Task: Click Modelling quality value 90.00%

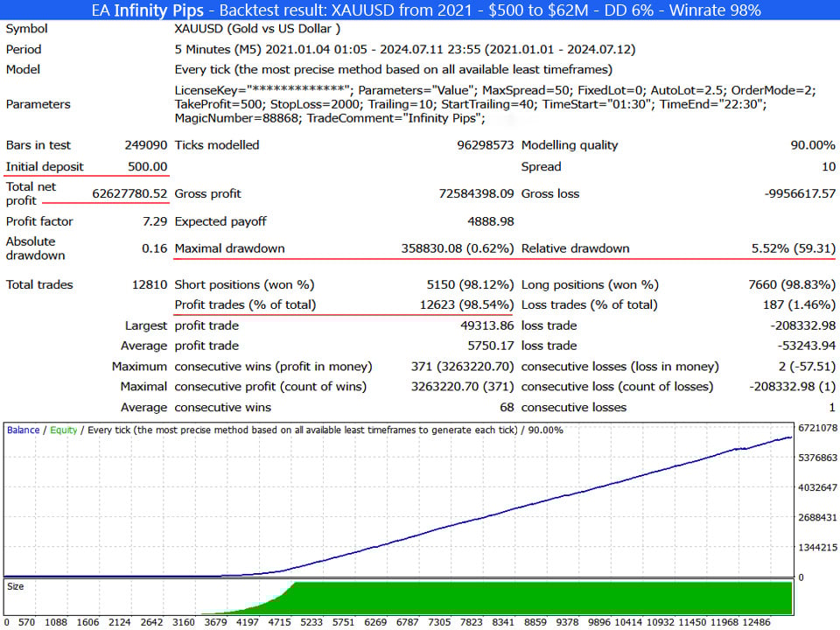Action: pos(813,145)
